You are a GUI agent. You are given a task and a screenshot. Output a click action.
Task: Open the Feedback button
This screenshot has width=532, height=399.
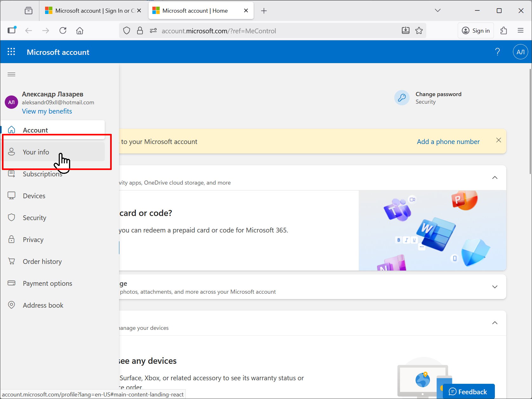[x=469, y=391]
